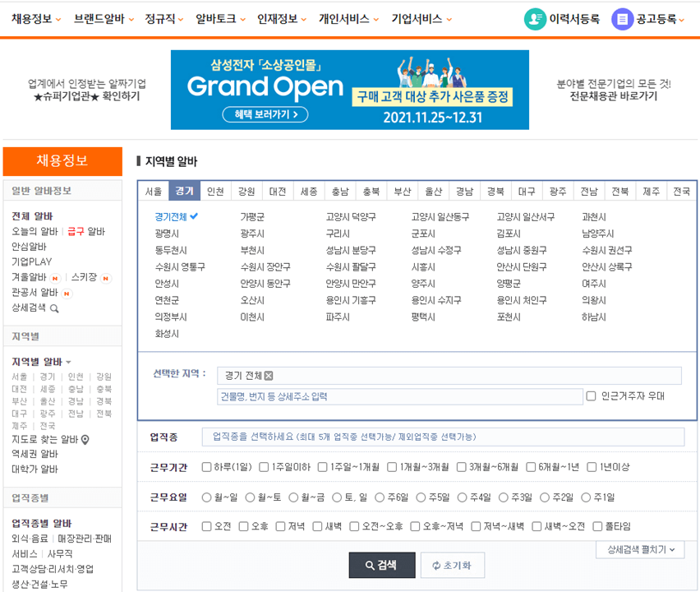Click the new badge beside 스키장

106,279
